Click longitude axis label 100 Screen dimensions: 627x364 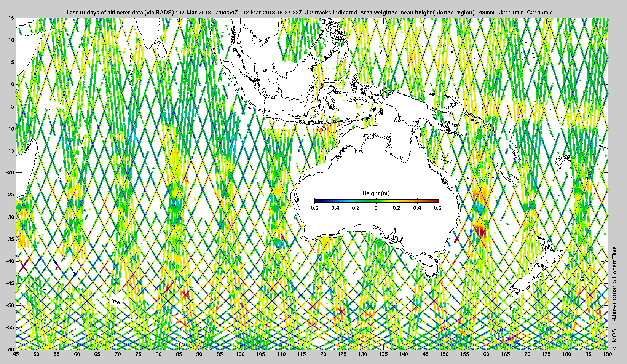pos(240,354)
